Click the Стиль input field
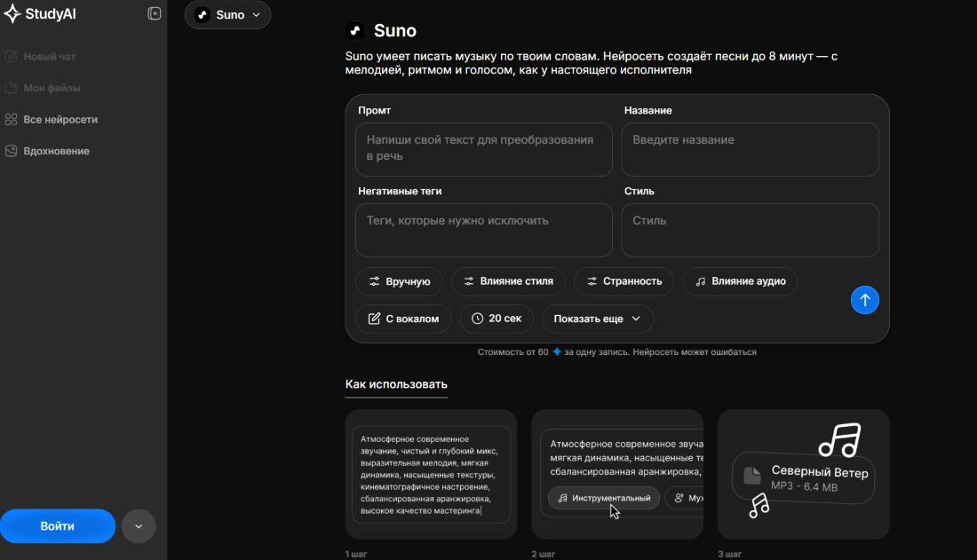The height and width of the screenshot is (560, 977). tap(750, 230)
